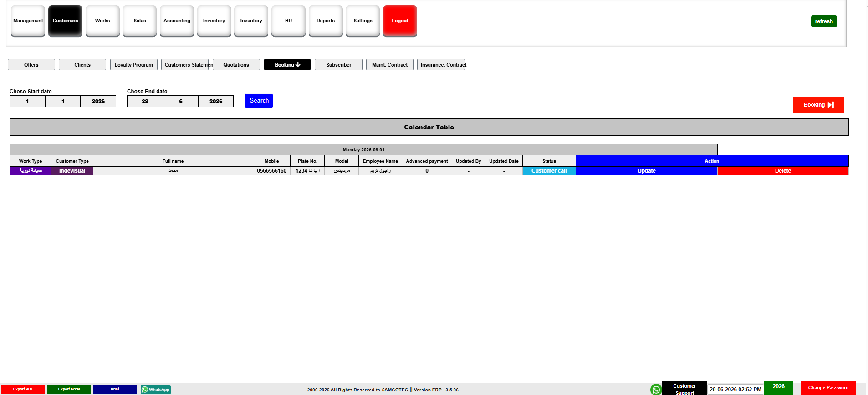The width and height of the screenshot is (868, 395).
Task: Open the Quotations tab
Action: tap(236, 65)
